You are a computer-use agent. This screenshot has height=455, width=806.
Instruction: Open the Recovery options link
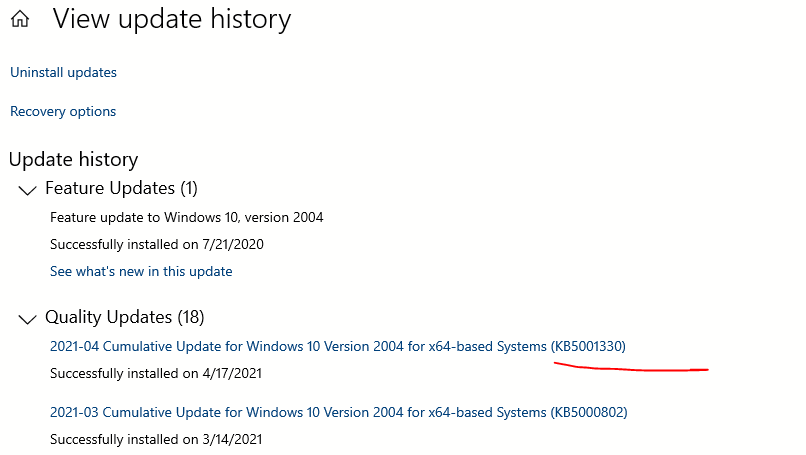point(63,112)
